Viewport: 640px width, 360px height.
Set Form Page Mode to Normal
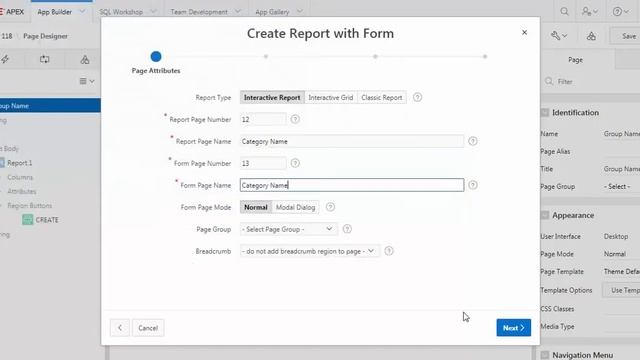tap(256, 207)
